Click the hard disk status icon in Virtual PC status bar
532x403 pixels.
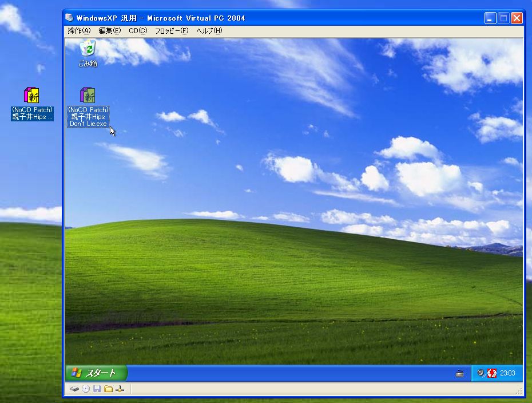(x=74, y=389)
